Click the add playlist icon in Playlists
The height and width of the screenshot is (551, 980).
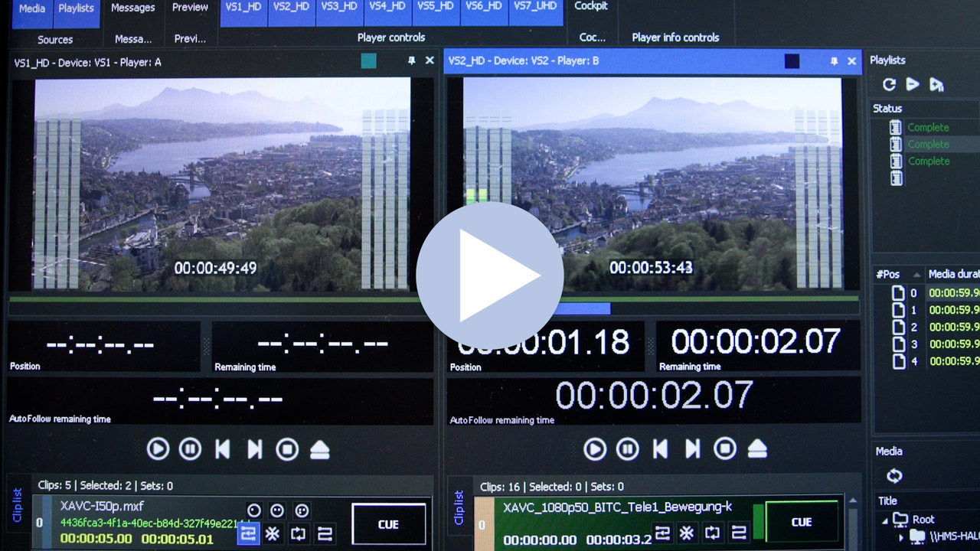(936, 85)
